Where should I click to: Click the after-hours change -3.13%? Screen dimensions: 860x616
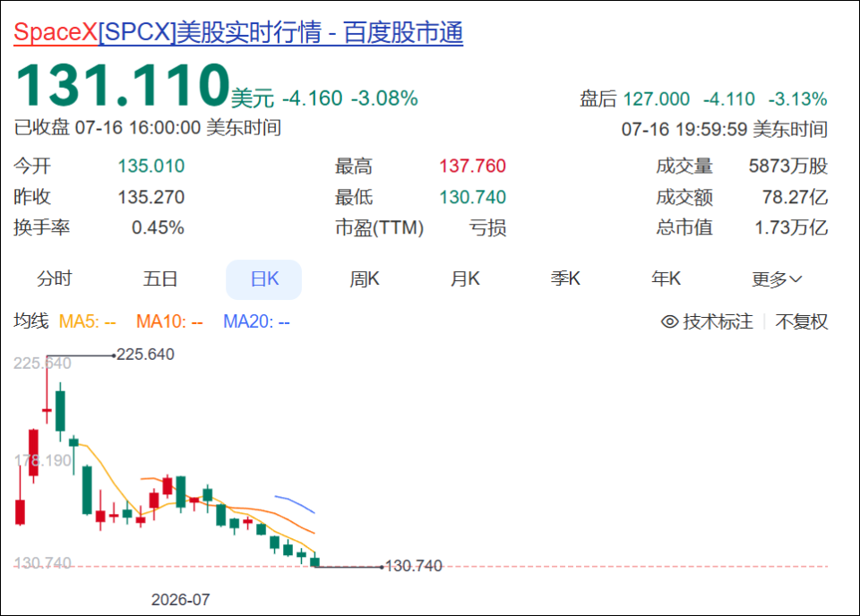click(797, 99)
